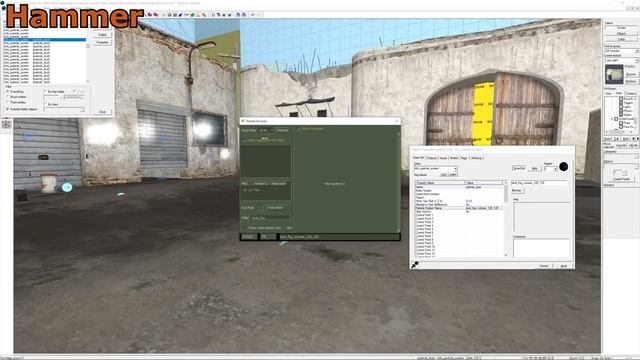Click Find Asset in the Particle Browser
The width and height of the screenshot is (640, 360).
(275, 208)
